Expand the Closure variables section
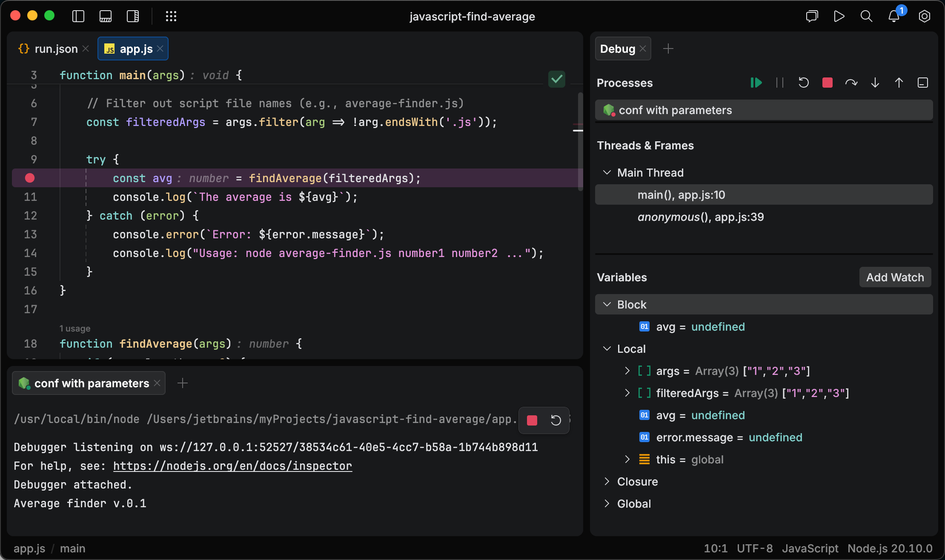This screenshot has height=560, width=945. coord(607,481)
